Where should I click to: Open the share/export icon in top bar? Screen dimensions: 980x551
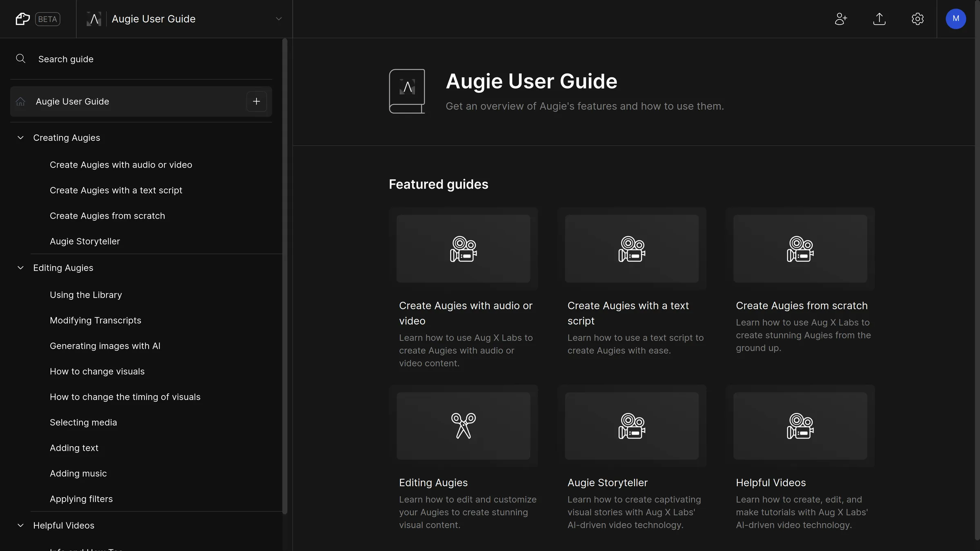[x=880, y=19]
